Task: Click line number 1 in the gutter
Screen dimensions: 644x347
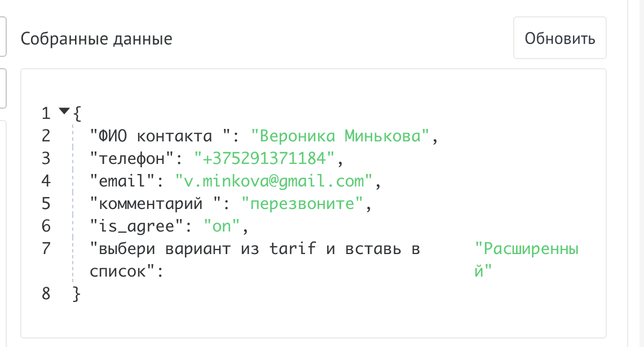Action: (46, 113)
